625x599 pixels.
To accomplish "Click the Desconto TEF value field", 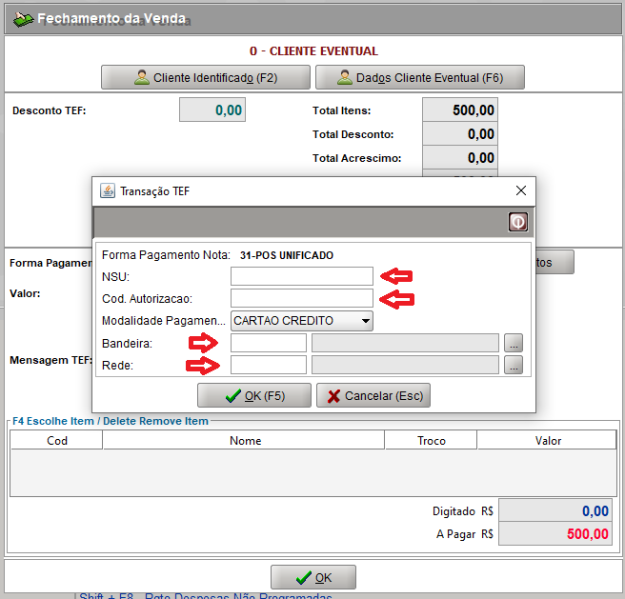I will click(x=212, y=110).
